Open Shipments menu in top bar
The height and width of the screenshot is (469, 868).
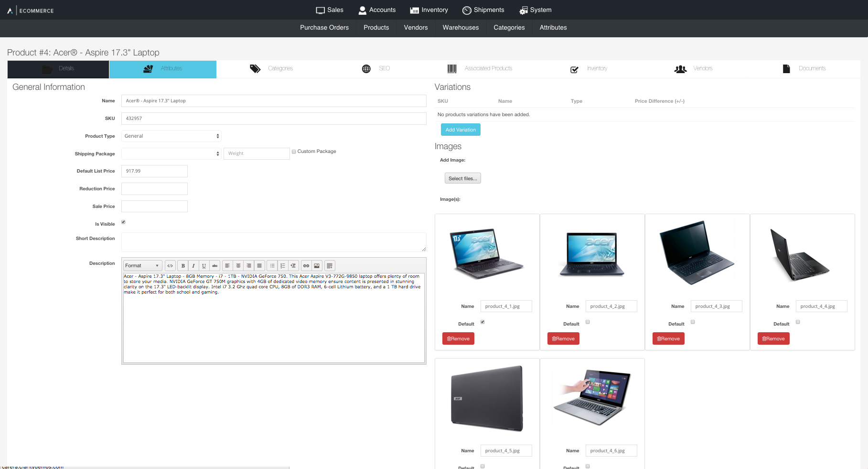[483, 10]
